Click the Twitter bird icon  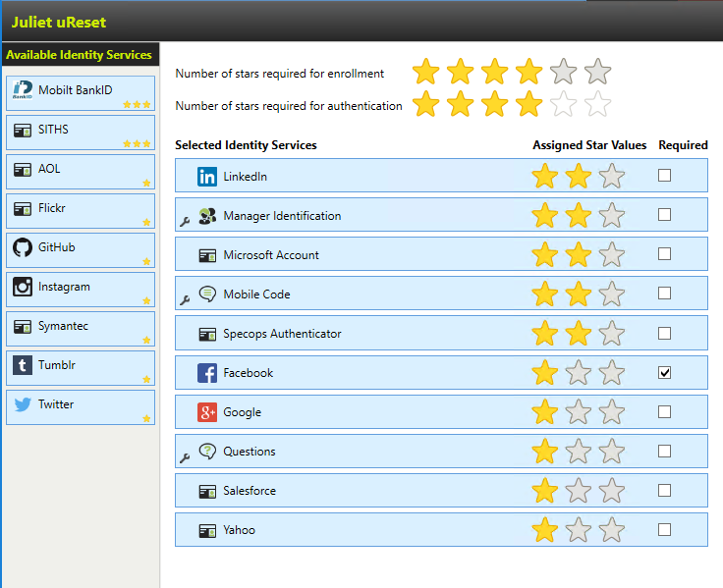coord(22,405)
